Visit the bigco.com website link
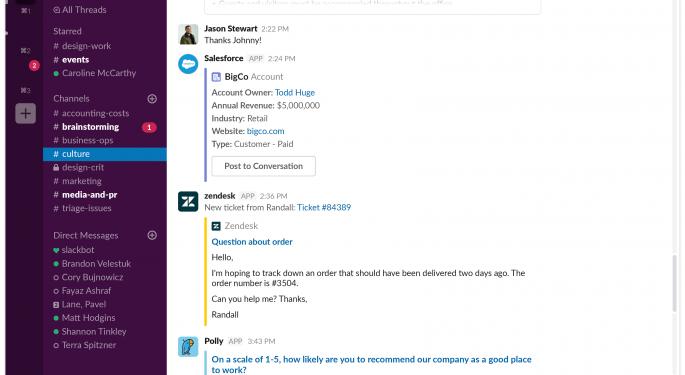685x375 pixels. pyautogui.click(x=266, y=131)
